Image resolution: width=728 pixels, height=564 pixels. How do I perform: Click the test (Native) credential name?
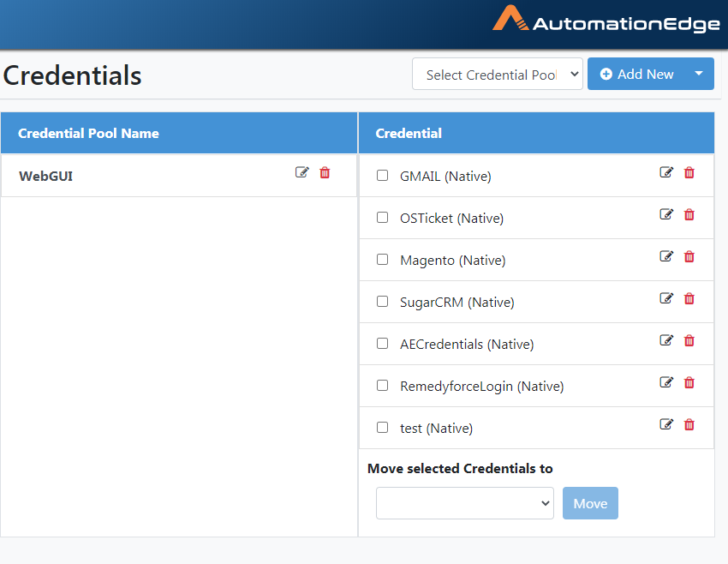click(x=437, y=429)
